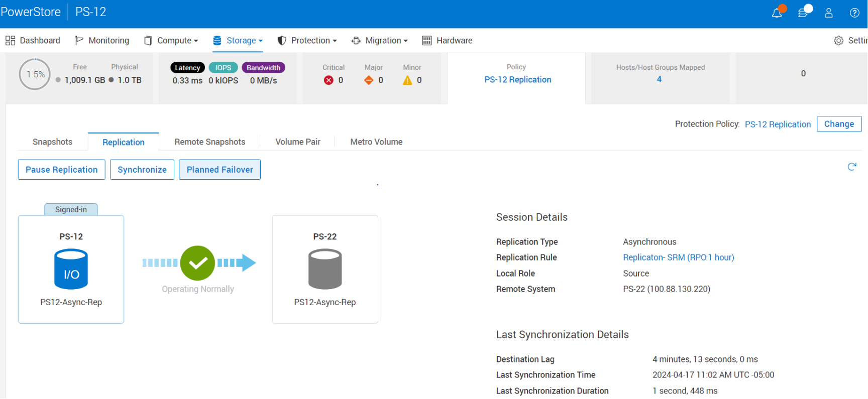Viewport: 868px width, 399px height.
Task: Open the help question mark icon
Action: click(854, 13)
